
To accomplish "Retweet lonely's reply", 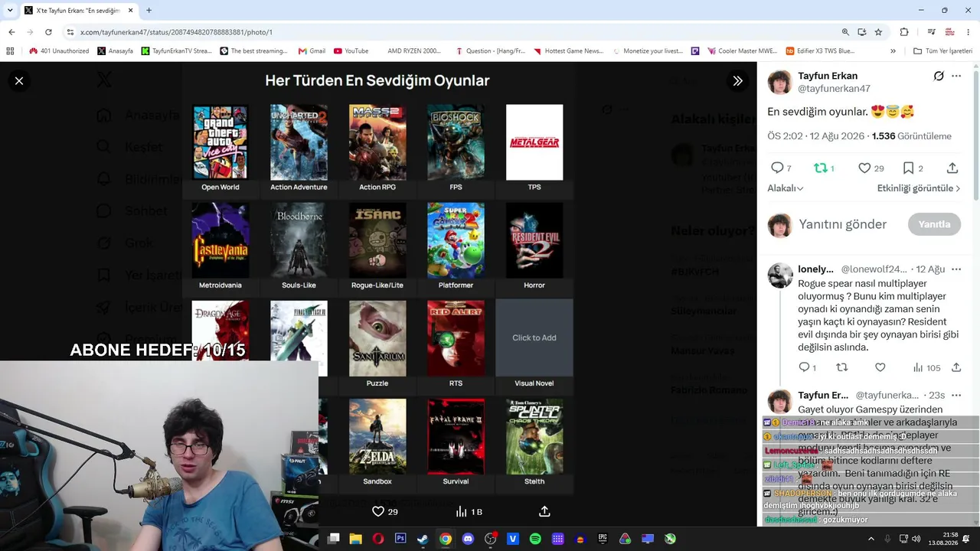I will (x=842, y=367).
